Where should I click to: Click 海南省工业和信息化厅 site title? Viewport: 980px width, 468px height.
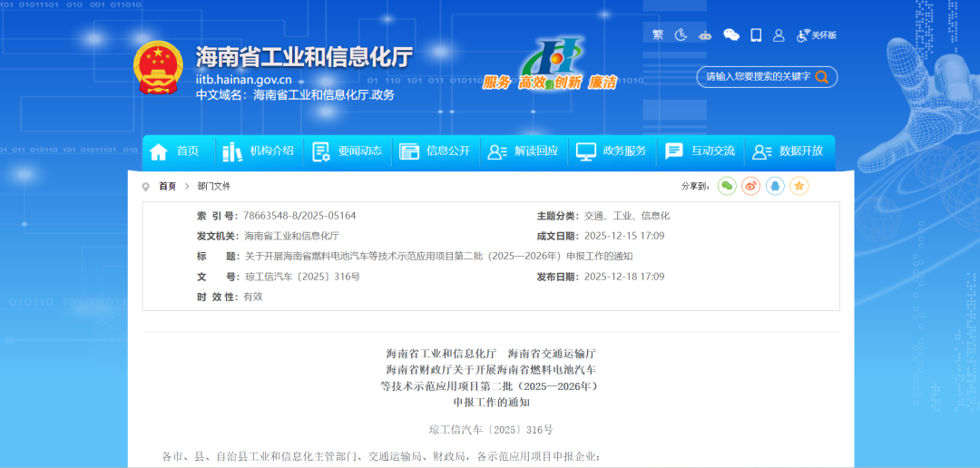(304, 57)
